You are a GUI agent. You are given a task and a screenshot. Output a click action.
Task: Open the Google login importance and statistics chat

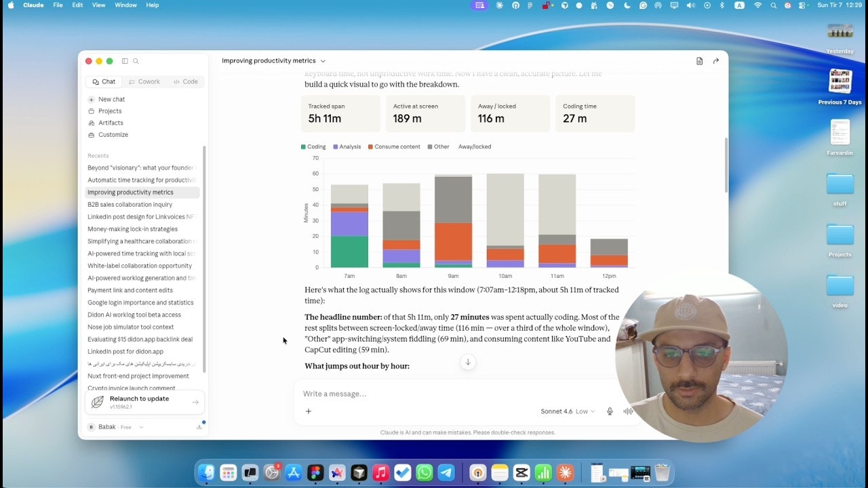click(x=142, y=302)
